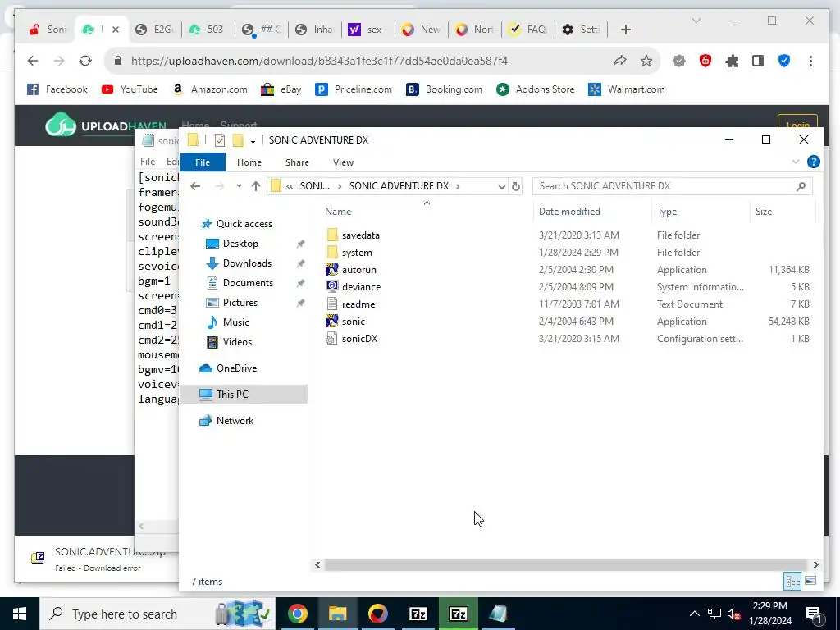Open the savedata folder

coord(361,235)
